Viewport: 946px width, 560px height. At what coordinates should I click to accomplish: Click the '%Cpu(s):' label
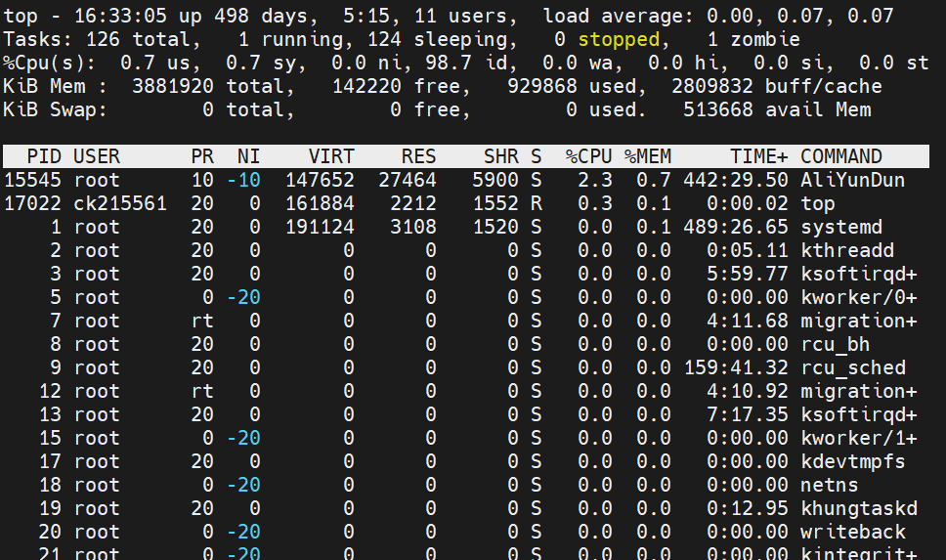pos(49,63)
